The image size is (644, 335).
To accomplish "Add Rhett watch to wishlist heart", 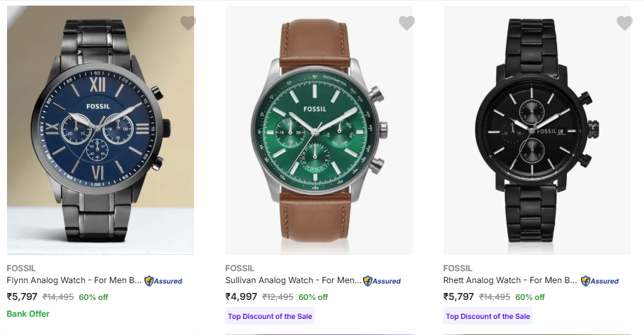I will (624, 23).
